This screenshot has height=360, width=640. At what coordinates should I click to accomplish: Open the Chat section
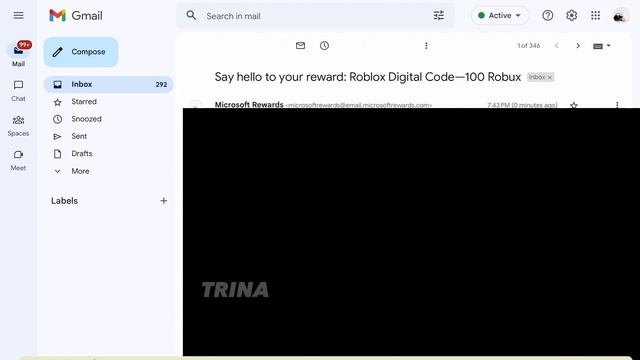pos(18,91)
